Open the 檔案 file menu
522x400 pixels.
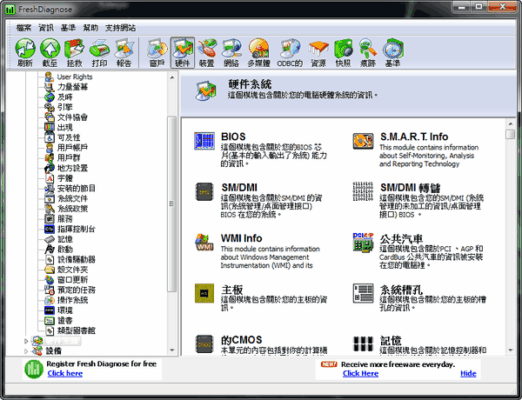(24, 28)
